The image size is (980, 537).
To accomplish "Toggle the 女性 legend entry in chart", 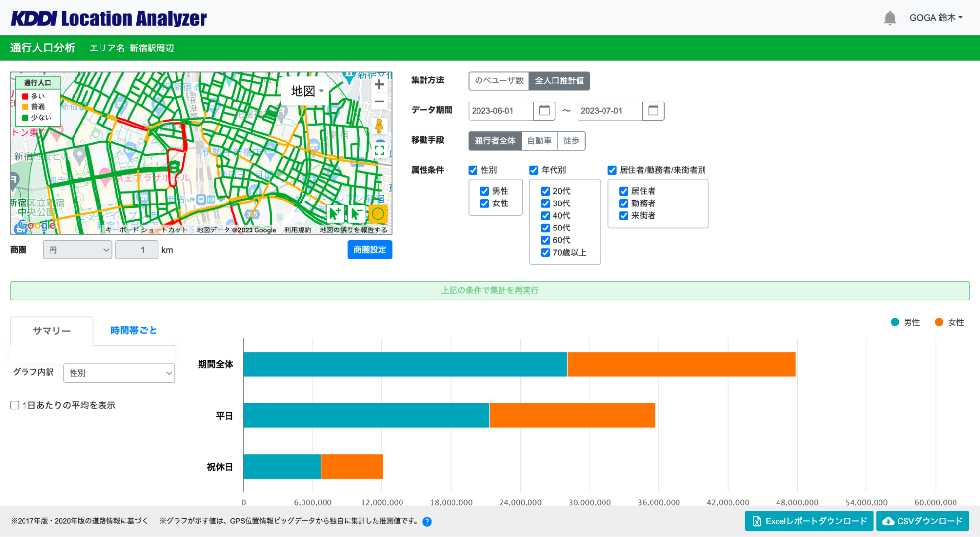I will click(950, 323).
